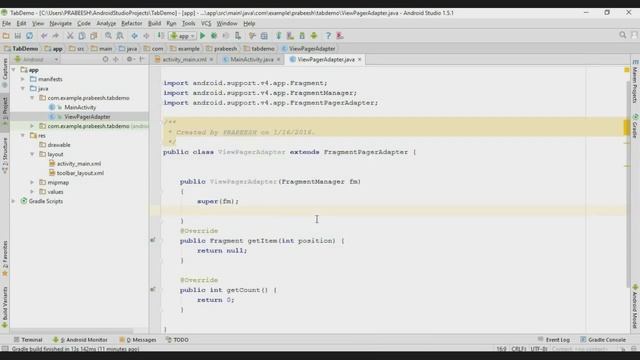Open the Android Monitor tool window
The width and height of the screenshot is (640, 360).
coord(80,340)
